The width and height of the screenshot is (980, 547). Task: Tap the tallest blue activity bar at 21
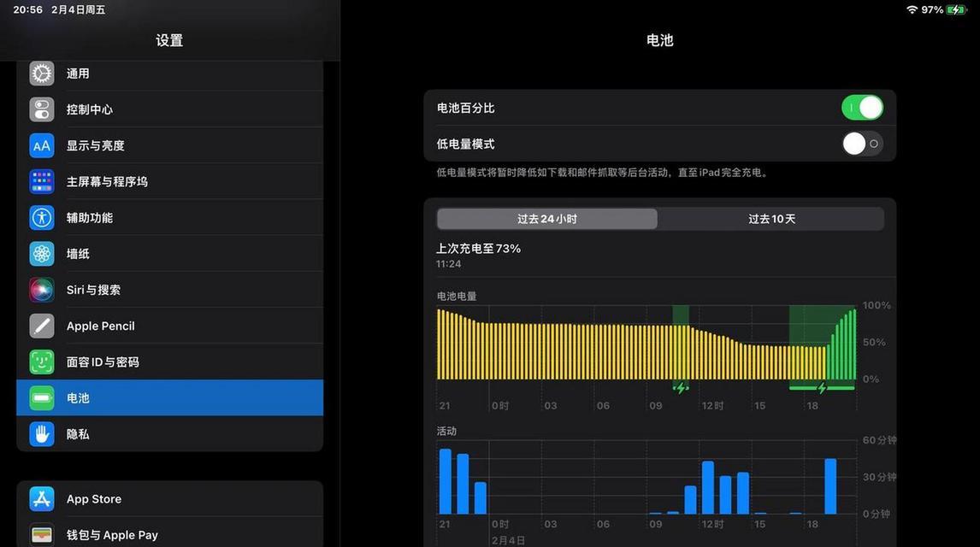point(445,481)
